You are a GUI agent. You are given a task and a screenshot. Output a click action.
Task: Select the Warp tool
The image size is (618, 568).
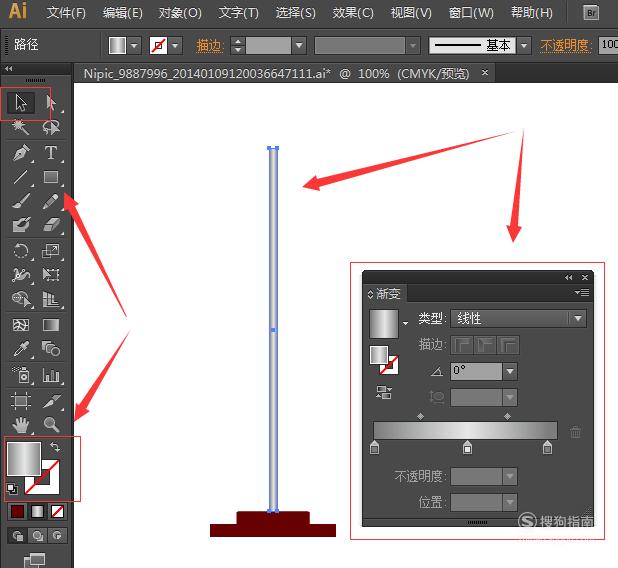click(20, 275)
